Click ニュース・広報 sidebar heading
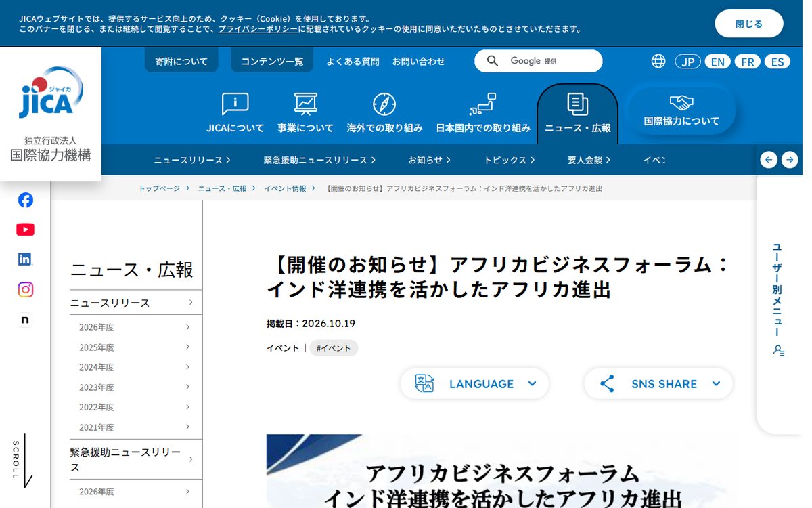 click(132, 270)
